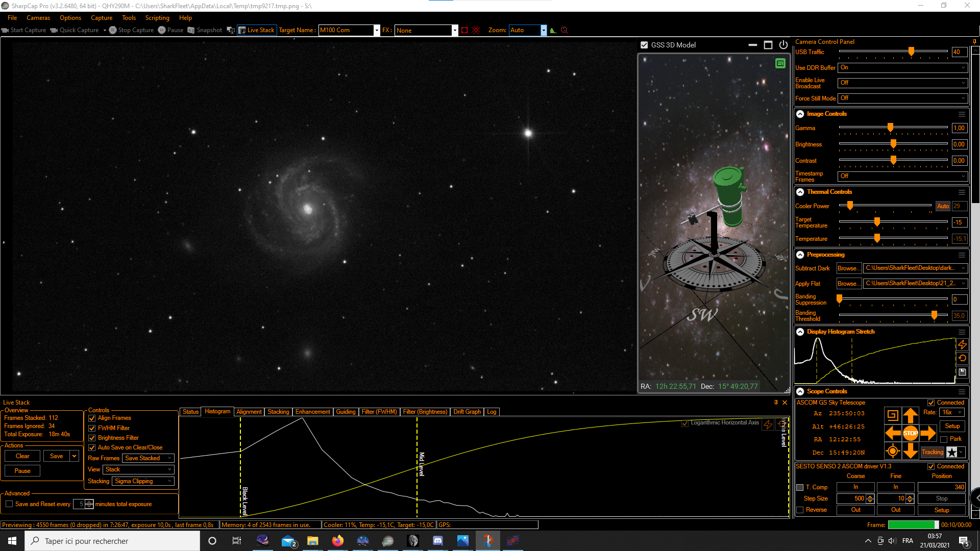Screen dimensions: 980x551
Task: Reset the display histogram stretch
Action: coord(962,358)
